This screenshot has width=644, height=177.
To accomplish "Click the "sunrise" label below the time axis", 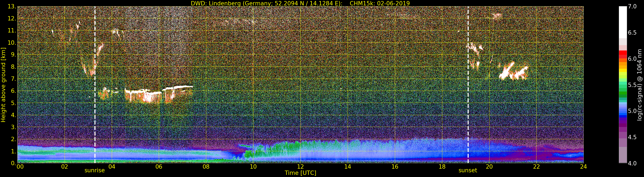I will click(x=94, y=171).
